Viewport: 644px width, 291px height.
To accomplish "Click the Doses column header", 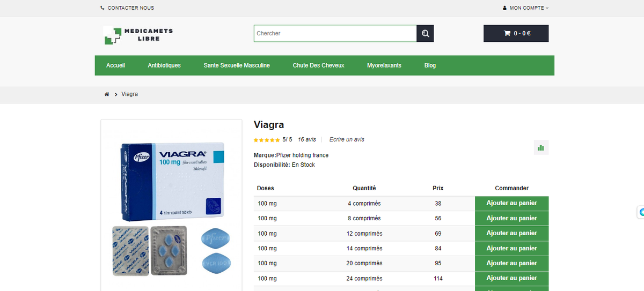I will pyautogui.click(x=266, y=188).
